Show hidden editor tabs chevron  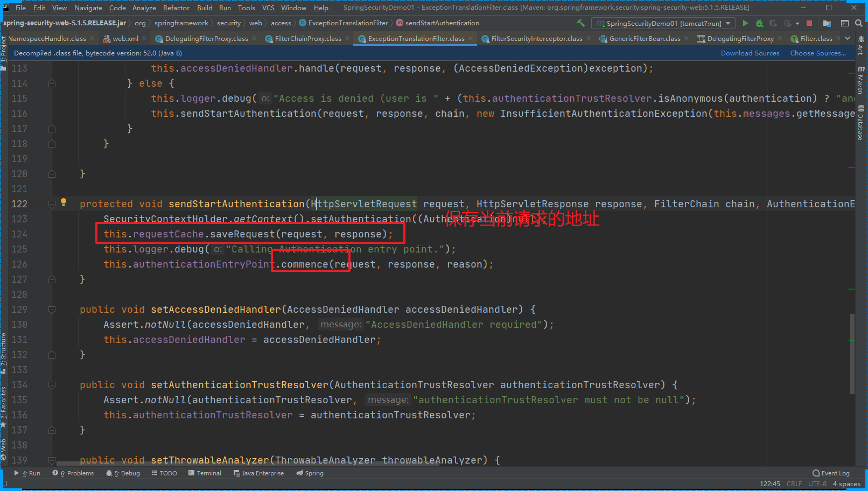[x=848, y=38]
